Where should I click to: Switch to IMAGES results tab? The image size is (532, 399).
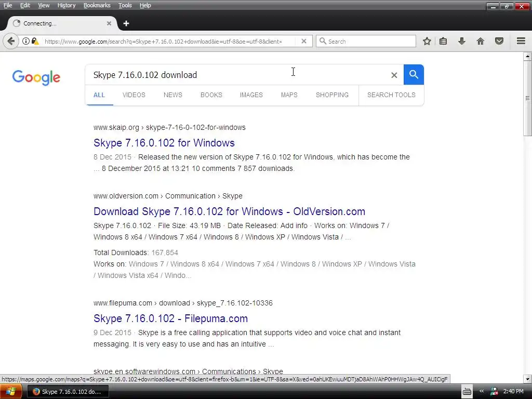(251, 95)
